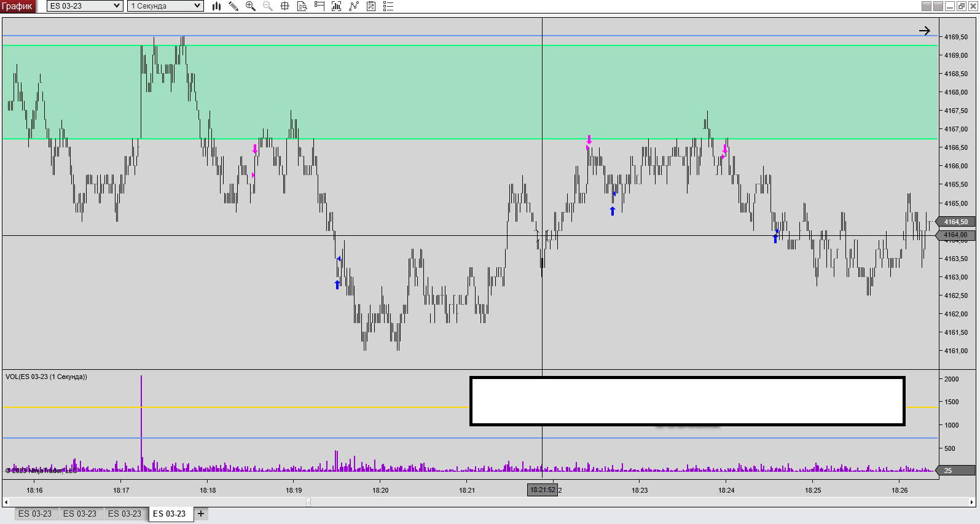Toggle the crosshair cursor tool
This screenshot has width=980, height=524.
click(284, 6)
